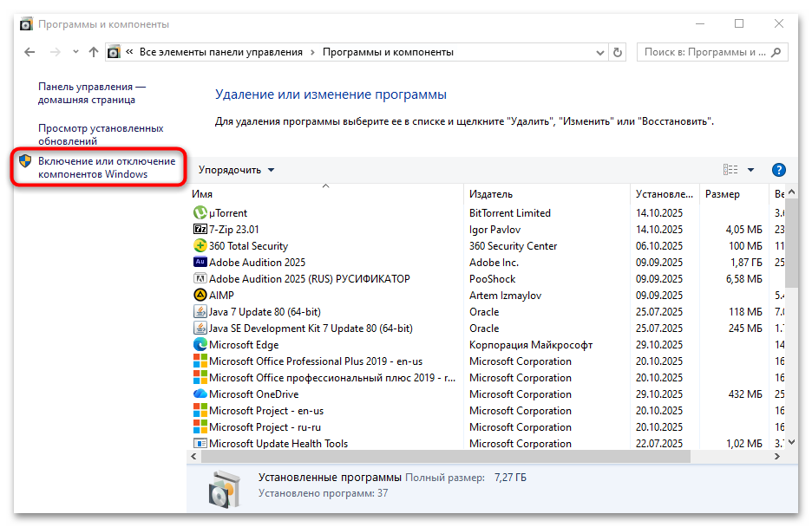Sort by the Установлено column header
The width and height of the screenshot is (812, 527).
[x=665, y=194]
